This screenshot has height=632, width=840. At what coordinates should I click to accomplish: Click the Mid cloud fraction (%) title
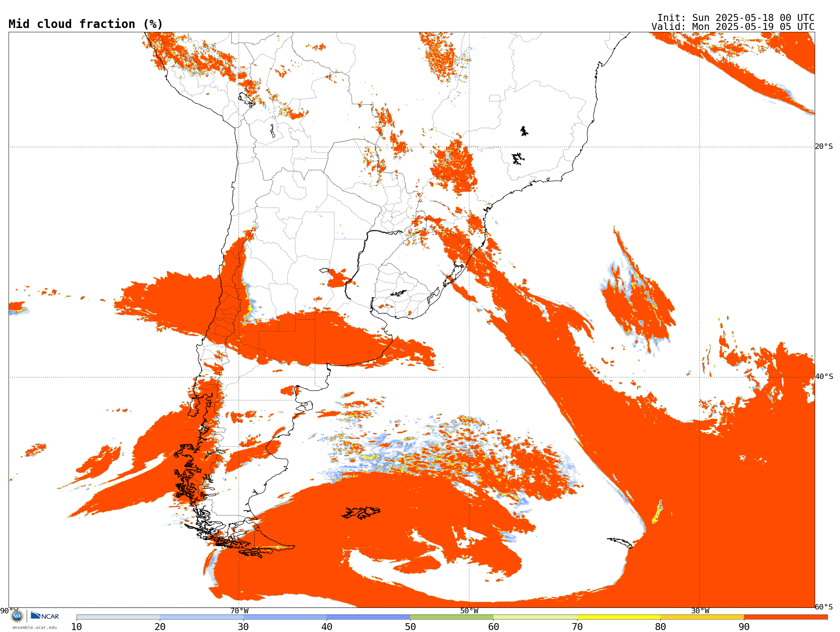86,24
